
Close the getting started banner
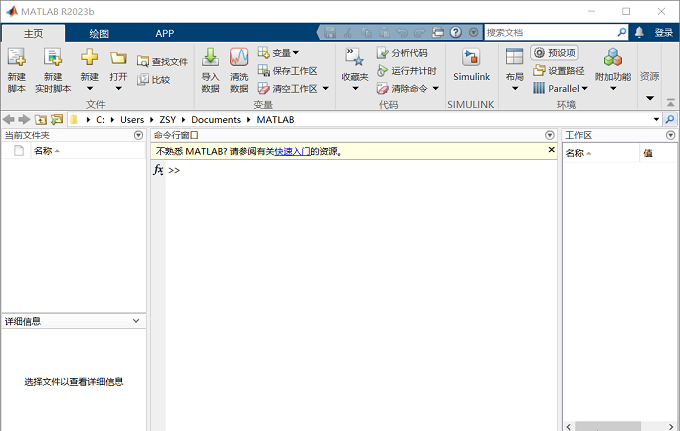[x=551, y=150]
